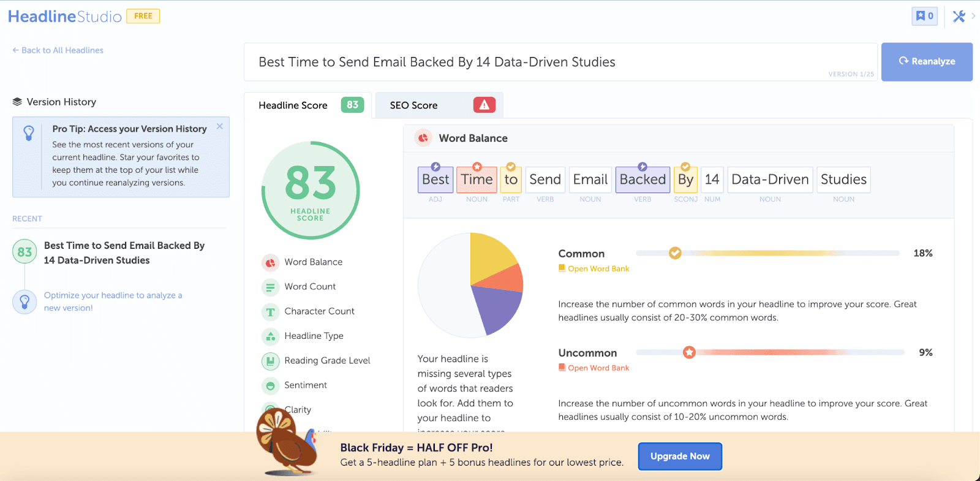The height and width of the screenshot is (481, 980).
Task: Click the optimize headline lightbulb icon
Action: [24, 301]
